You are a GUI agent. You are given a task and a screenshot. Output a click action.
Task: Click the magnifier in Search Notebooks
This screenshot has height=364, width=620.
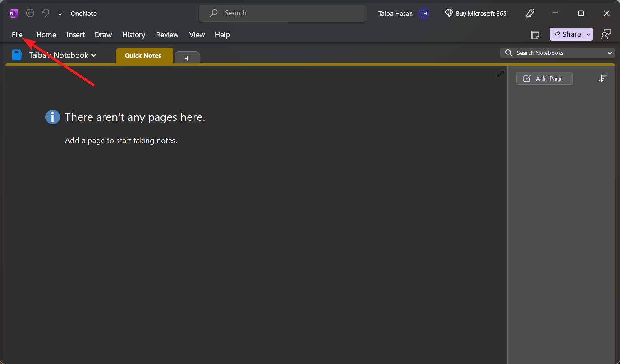(509, 53)
